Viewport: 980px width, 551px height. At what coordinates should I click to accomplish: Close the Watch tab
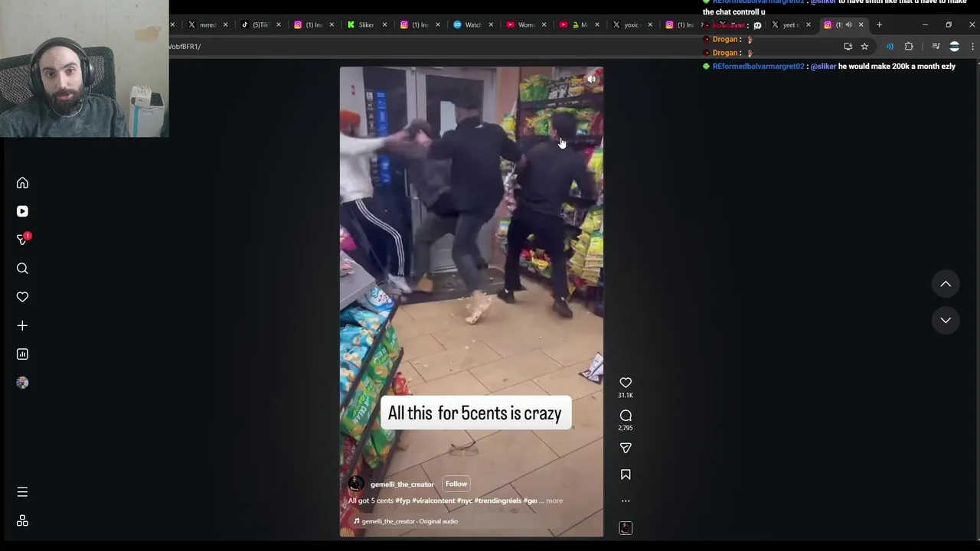[491, 24]
